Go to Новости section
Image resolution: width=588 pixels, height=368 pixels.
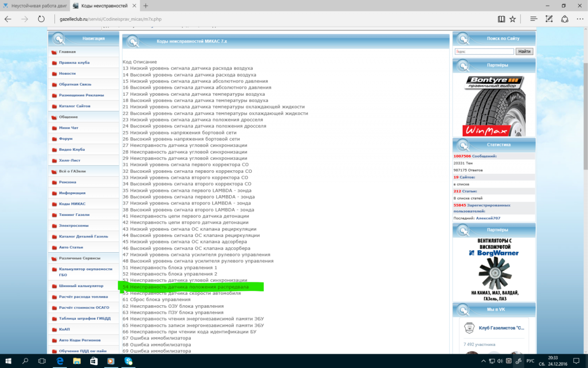67,73
